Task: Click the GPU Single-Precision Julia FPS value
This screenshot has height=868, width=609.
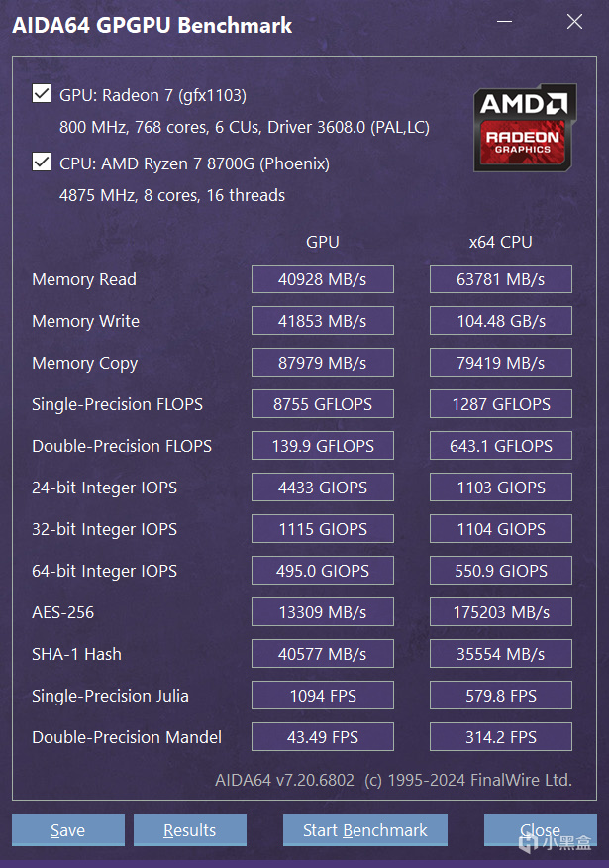Action: point(322,696)
